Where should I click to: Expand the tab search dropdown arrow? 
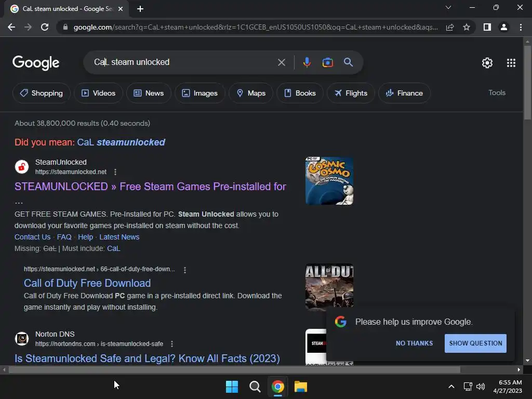[x=448, y=7]
